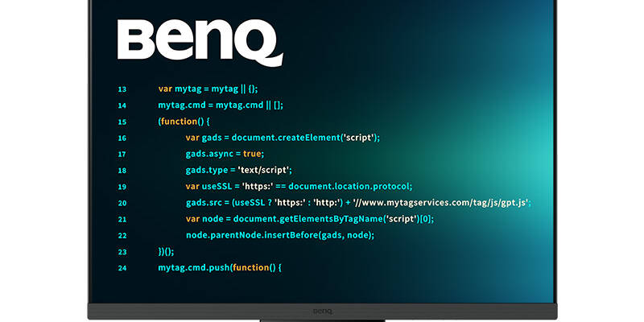Viewport: 644px width, 322px height.
Task: Click line number 21 in the gutter
Action: pos(122,219)
